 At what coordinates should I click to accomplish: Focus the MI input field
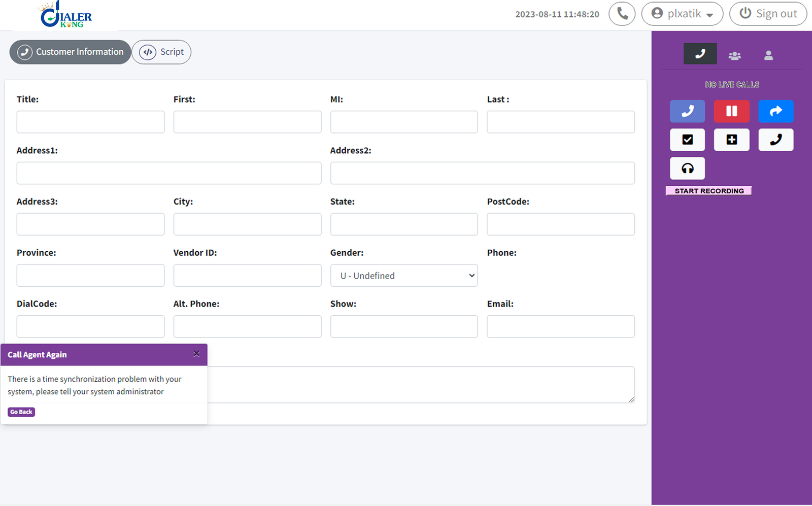click(404, 122)
